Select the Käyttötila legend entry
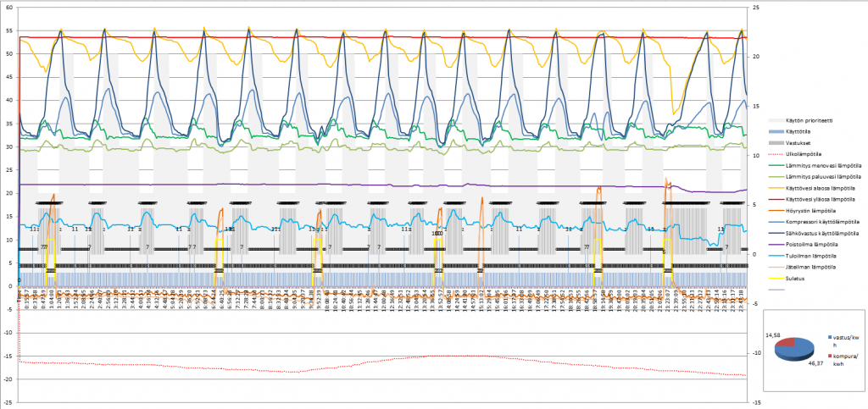 point(803,133)
